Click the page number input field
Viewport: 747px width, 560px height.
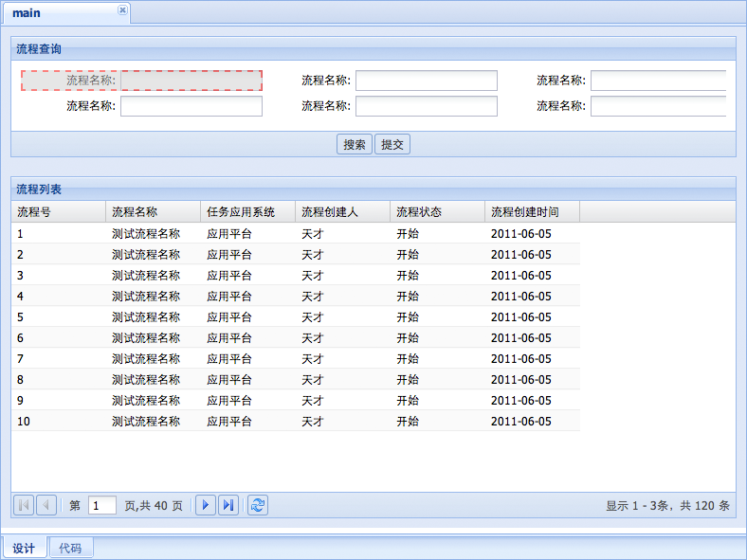tap(101, 506)
